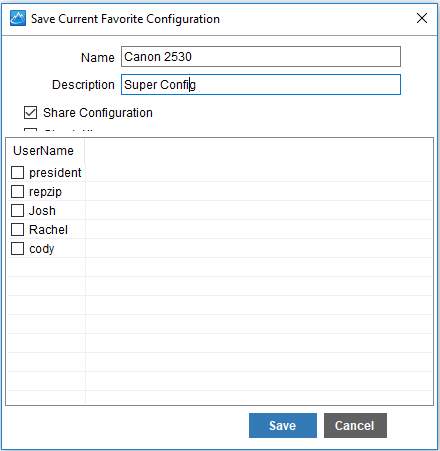Image resolution: width=440 pixels, height=451 pixels.
Task: Click the Rachel username text
Action: point(48,230)
